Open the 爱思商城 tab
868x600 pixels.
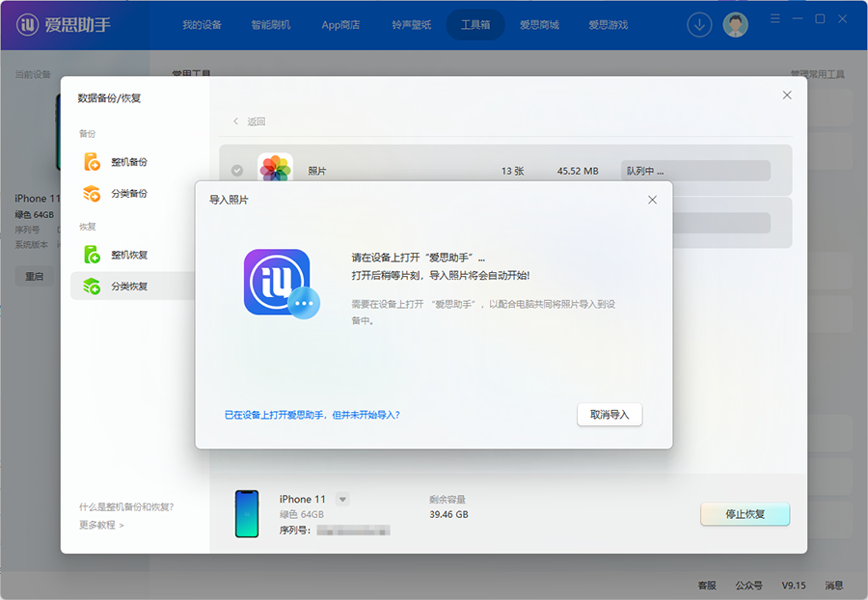pyautogui.click(x=539, y=25)
